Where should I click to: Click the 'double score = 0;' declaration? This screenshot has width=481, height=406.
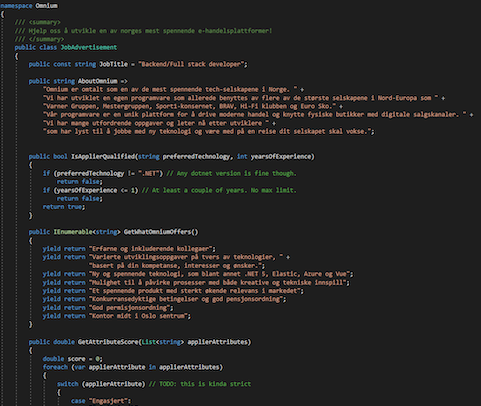(73, 359)
